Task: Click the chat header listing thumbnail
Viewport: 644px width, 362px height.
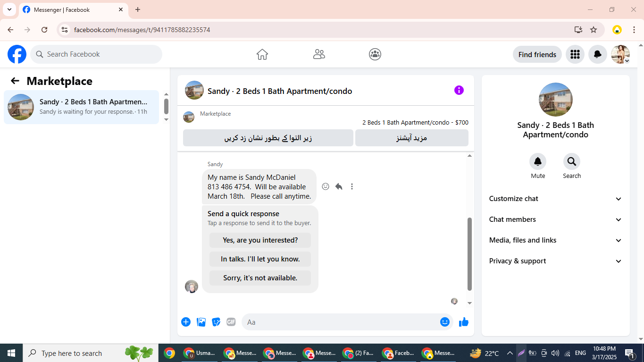Action: (194, 90)
